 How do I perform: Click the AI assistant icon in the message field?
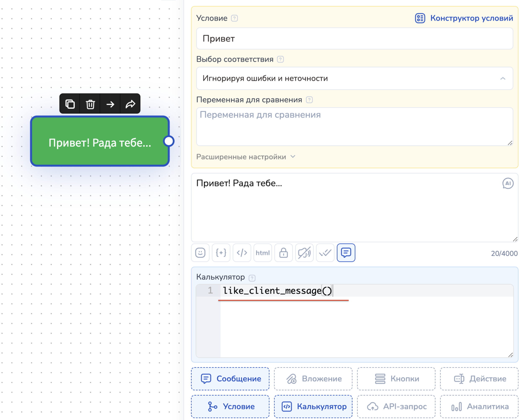click(508, 183)
